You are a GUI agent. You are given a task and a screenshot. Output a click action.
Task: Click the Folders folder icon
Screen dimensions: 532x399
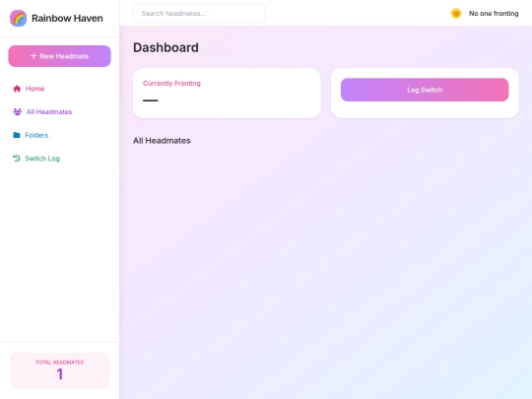pyautogui.click(x=17, y=135)
